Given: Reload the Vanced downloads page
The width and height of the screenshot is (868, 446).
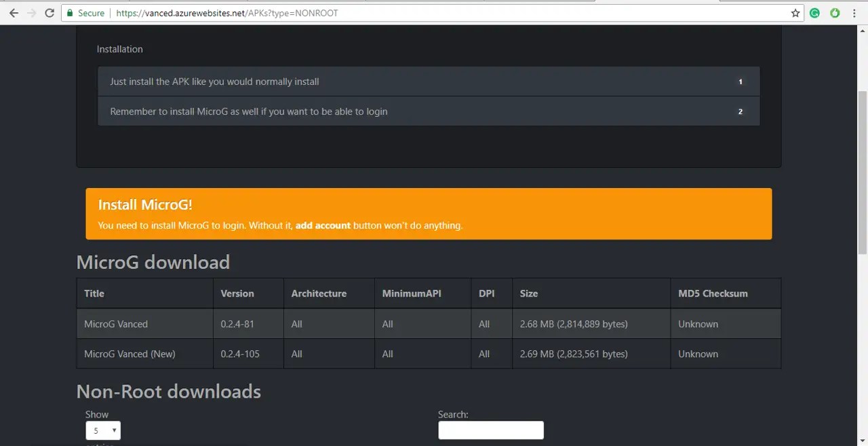Looking at the screenshot, I should 49,12.
